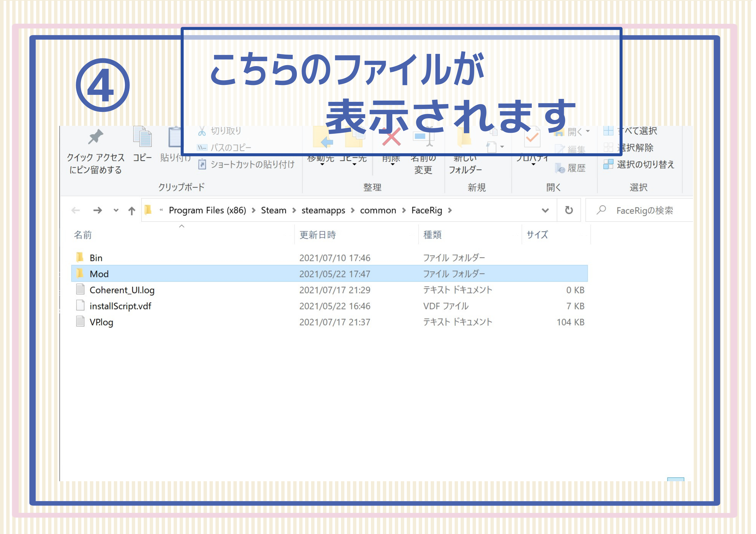The height and width of the screenshot is (534, 756).
Task: Navigate forward with the arrow button
Action: click(98, 211)
